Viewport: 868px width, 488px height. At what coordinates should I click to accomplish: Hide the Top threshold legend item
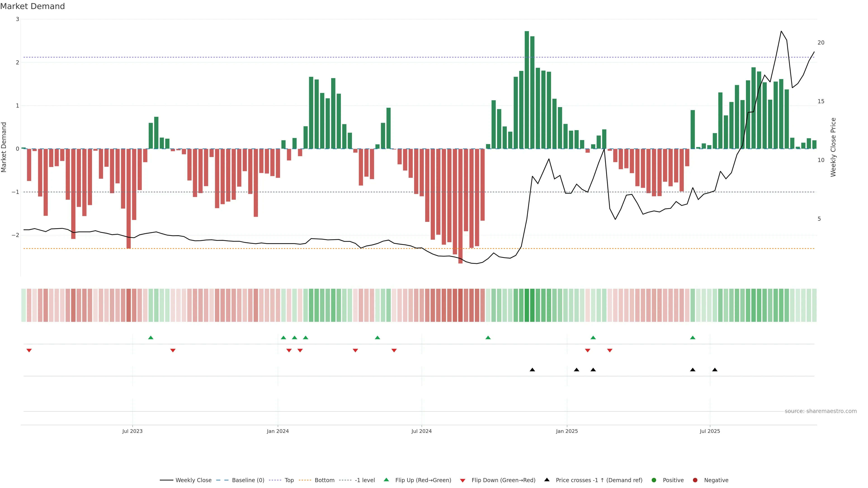(289, 480)
